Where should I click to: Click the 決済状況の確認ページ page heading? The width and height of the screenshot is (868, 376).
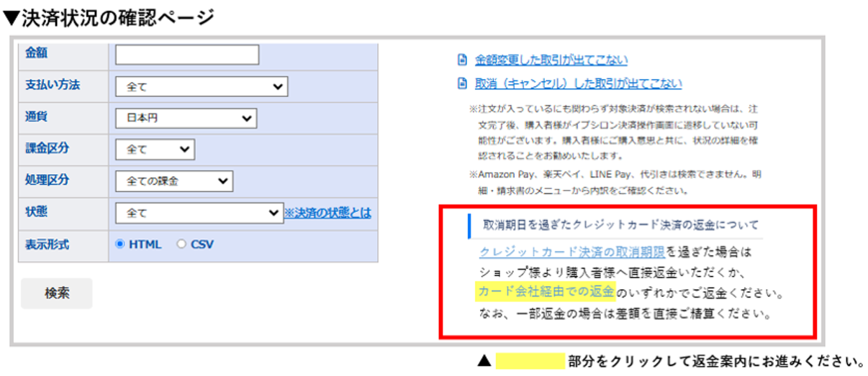tap(108, 17)
